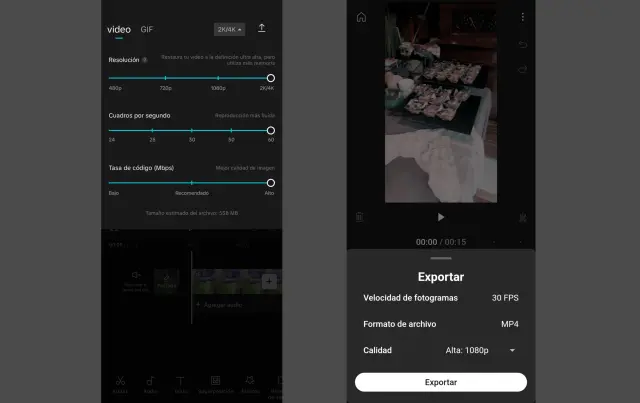Click the undo arrow icon
Image resolution: width=640 pixels, height=403 pixels.
click(x=522, y=45)
